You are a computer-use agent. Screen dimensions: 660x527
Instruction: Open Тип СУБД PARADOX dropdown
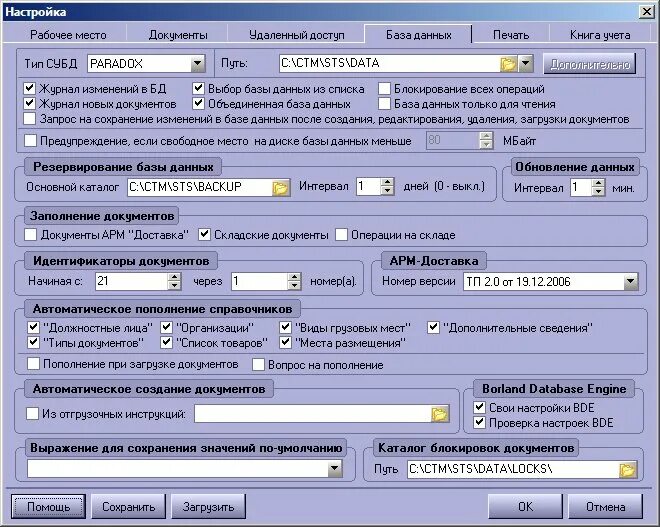click(197, 64)
